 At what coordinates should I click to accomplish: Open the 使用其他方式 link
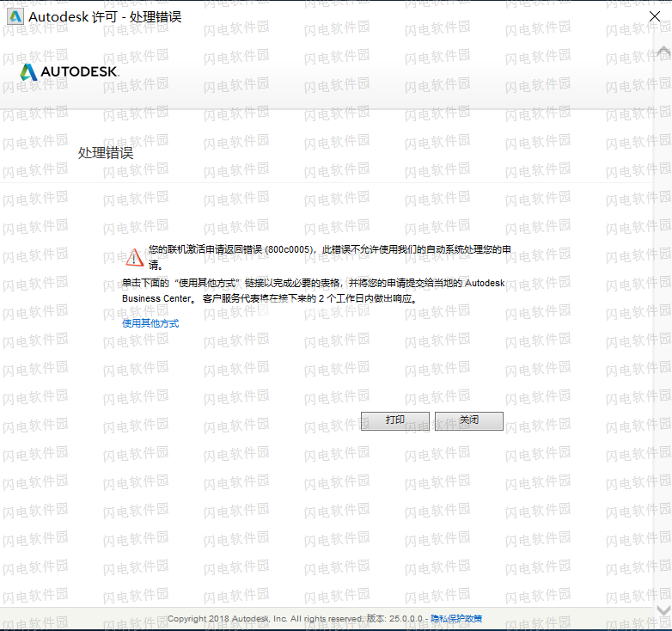[150, 323]
